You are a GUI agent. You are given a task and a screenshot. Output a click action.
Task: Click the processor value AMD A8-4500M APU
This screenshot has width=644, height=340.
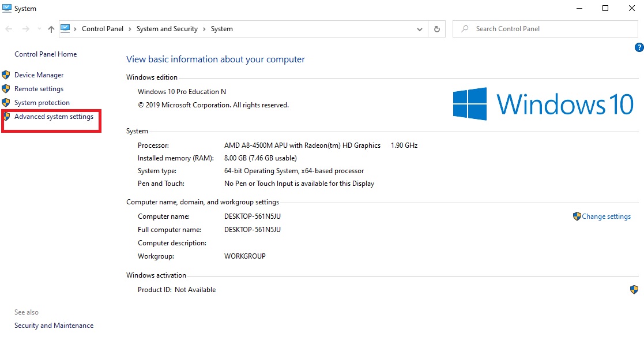[302, 145]
